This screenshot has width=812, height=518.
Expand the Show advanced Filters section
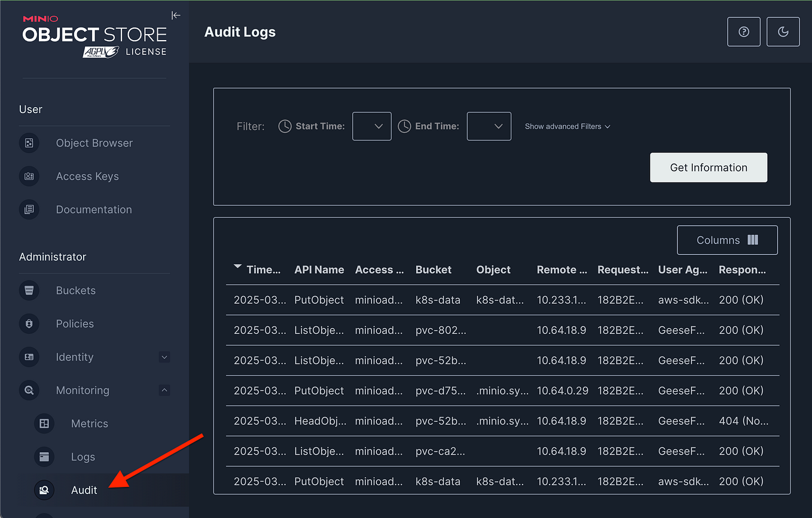click(566, 126)
